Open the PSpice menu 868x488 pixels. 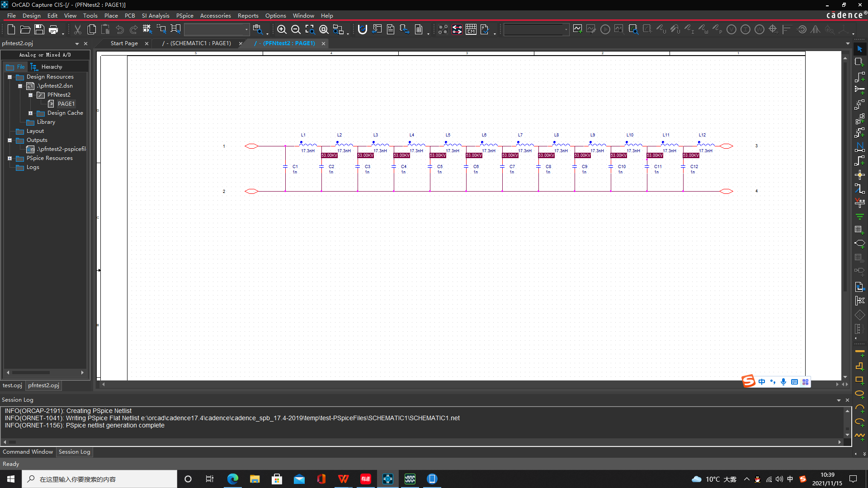coord(184,15)
